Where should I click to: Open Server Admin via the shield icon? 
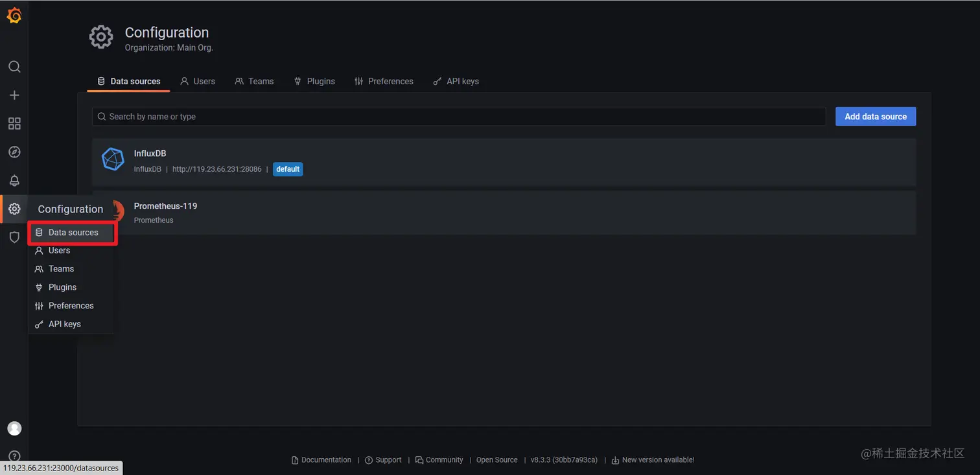click(x=14, y=237)
